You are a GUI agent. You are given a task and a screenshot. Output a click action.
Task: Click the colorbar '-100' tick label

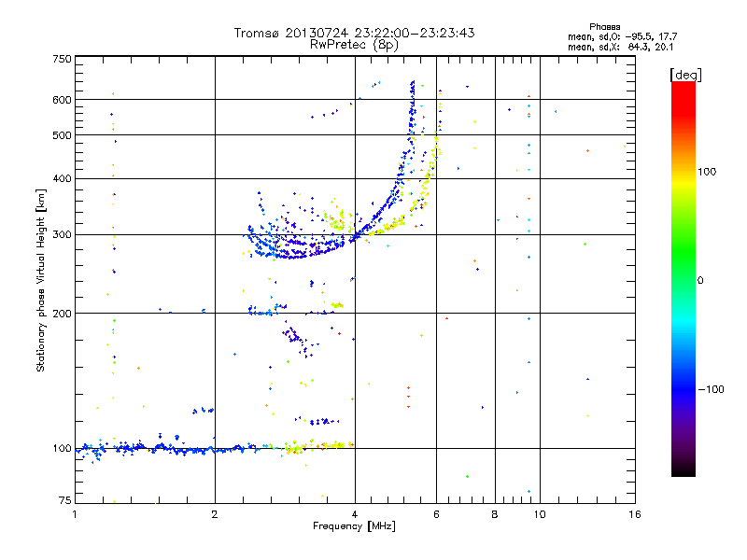[x=711, y=389]
